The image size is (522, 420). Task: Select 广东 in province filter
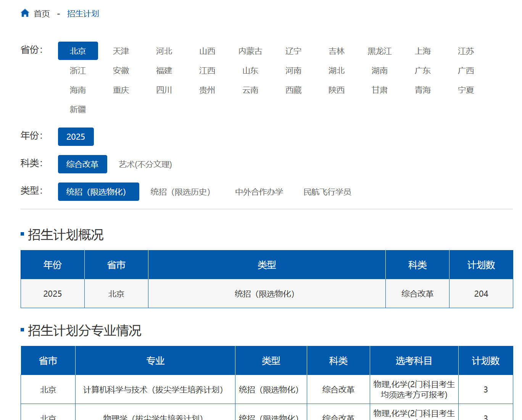423,71
